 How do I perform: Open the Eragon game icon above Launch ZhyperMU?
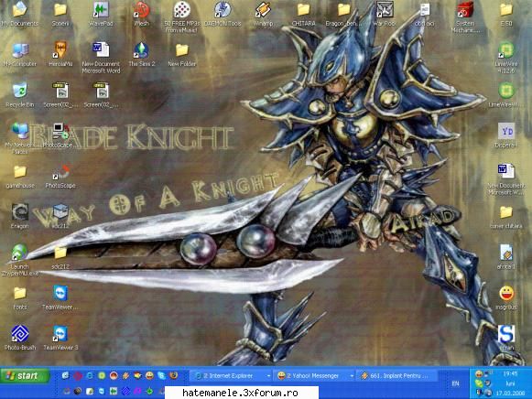pos(19,216)
